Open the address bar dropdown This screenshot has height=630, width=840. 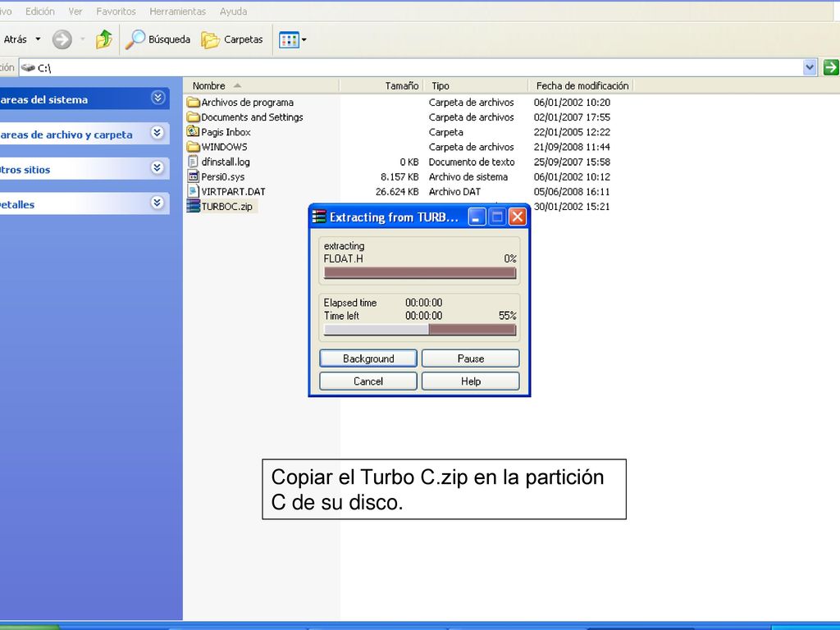(x=810, y=67)
